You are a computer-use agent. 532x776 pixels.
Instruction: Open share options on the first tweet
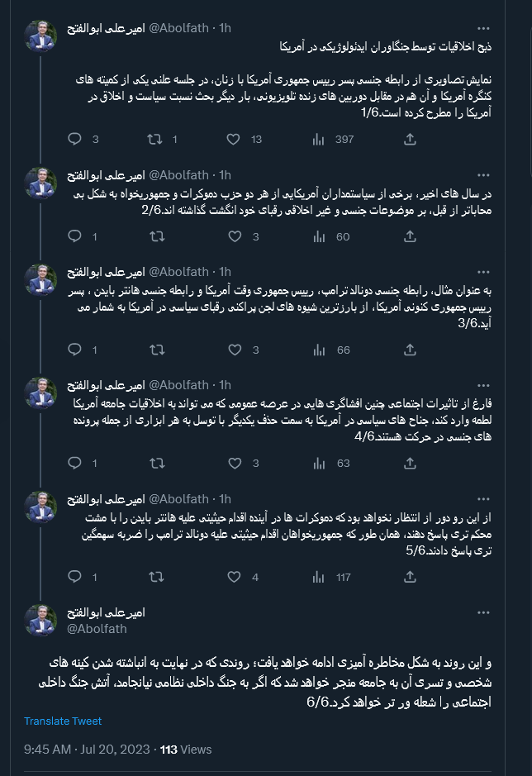(x=410, y=140)
